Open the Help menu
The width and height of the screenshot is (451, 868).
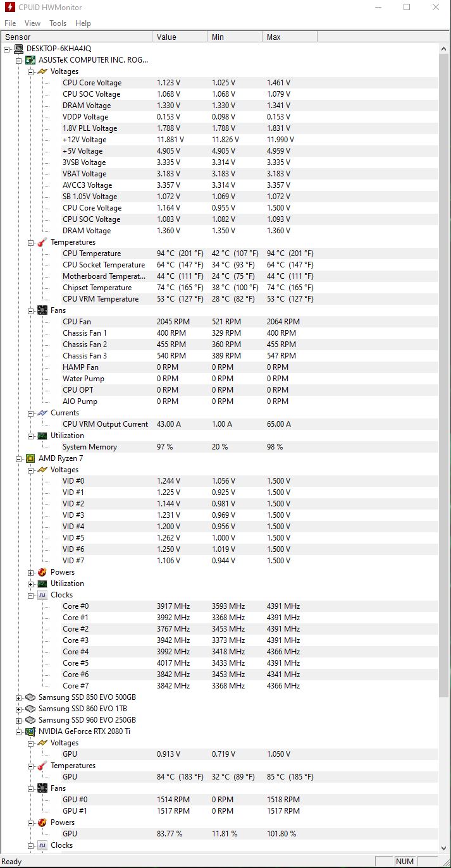[83, 23]
